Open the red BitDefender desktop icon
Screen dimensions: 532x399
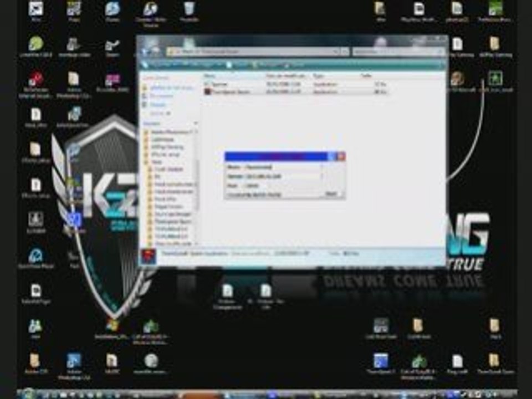[35, 85]
